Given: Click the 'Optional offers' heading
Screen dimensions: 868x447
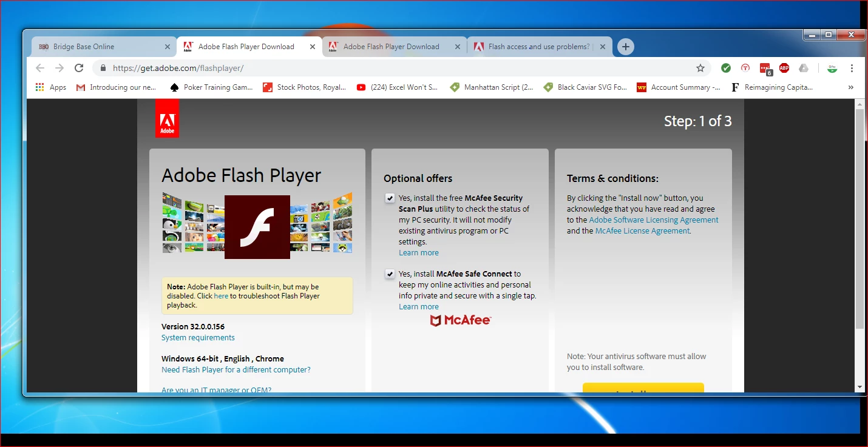Looking at the screenshot, I should (418, 178).
